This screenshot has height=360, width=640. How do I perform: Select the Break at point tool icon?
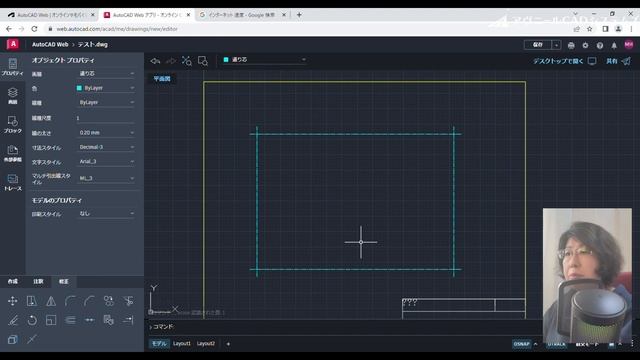pyautogui.click(x=89, y=320)
